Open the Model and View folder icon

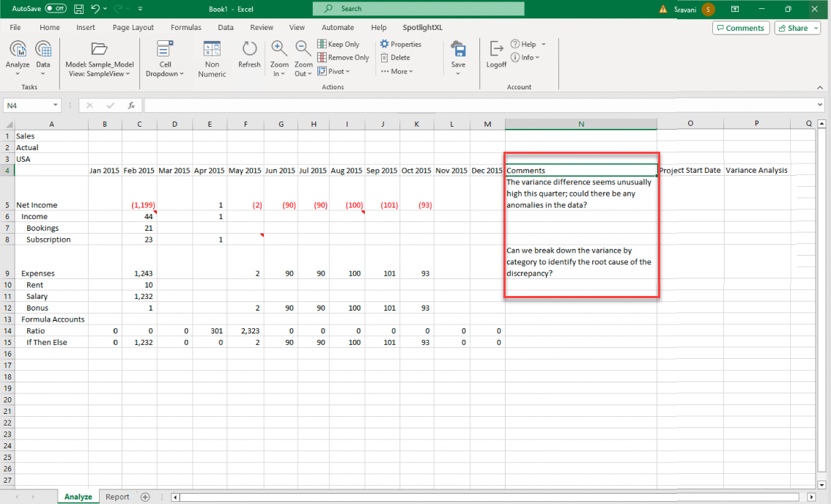tap(99, 49)
